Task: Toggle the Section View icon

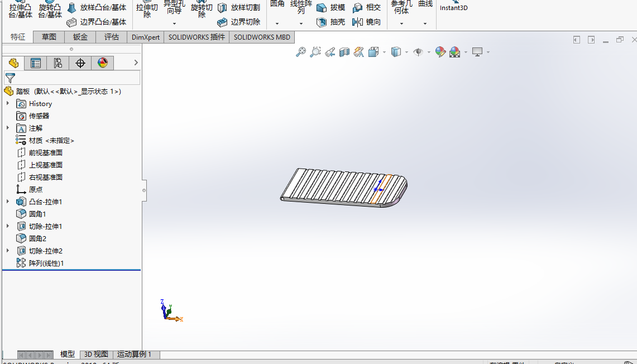Action: 344,52
